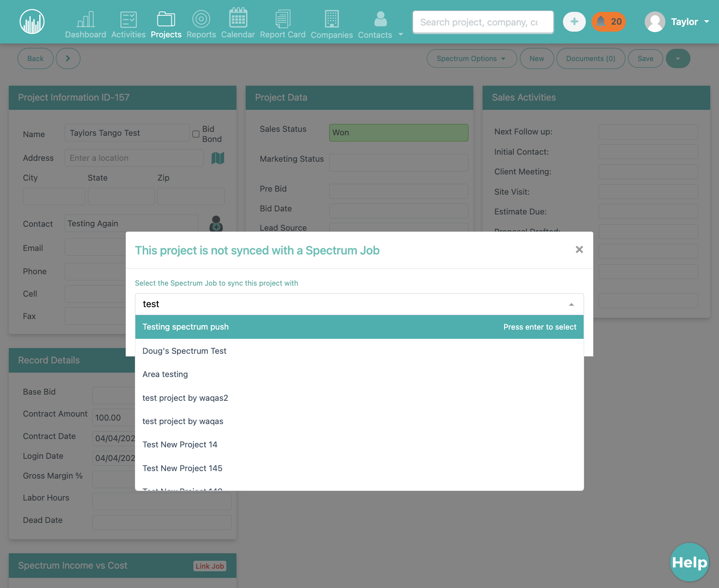Open the Help chat bubble
Viewport: 719px width, 588px height.
[690, 562]
